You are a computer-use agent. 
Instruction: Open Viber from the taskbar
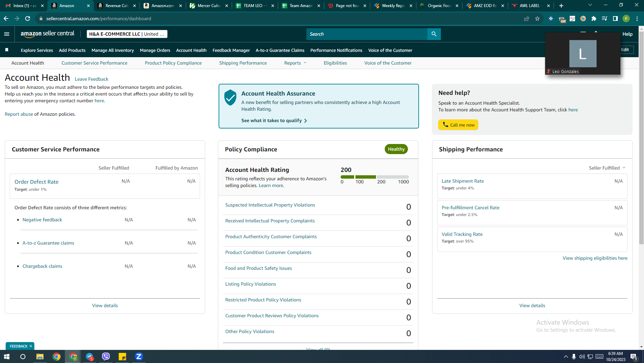click(106, 357)
